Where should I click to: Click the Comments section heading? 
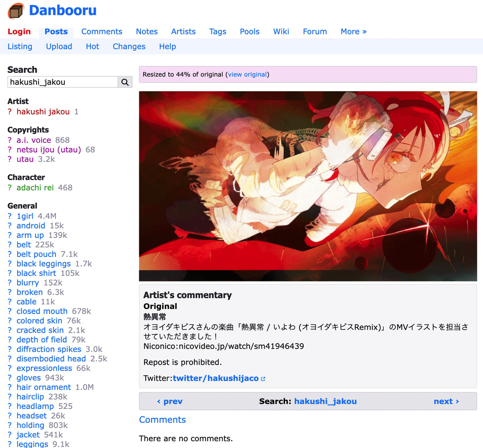pos(162,420)
